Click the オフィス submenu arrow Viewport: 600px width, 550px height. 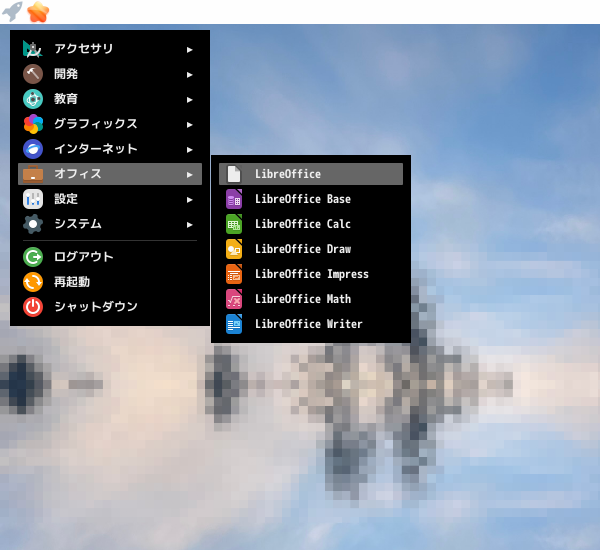tap(189, 175)
